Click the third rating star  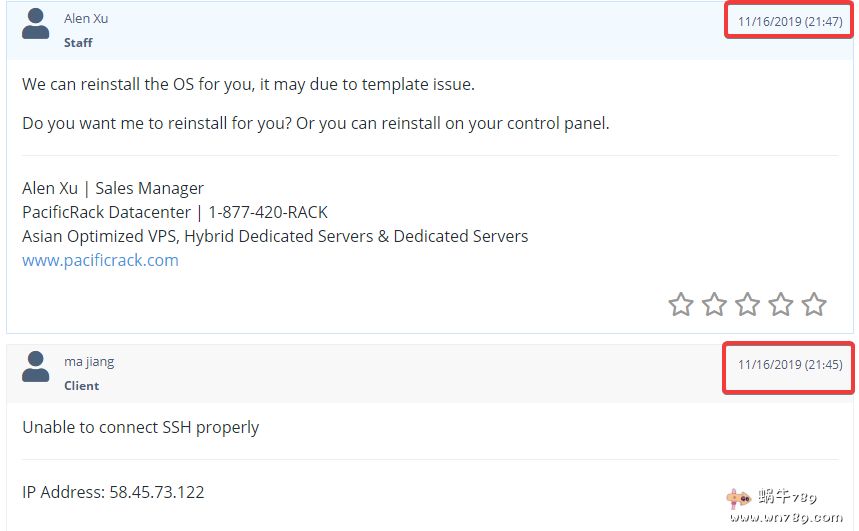click(748, 304)
